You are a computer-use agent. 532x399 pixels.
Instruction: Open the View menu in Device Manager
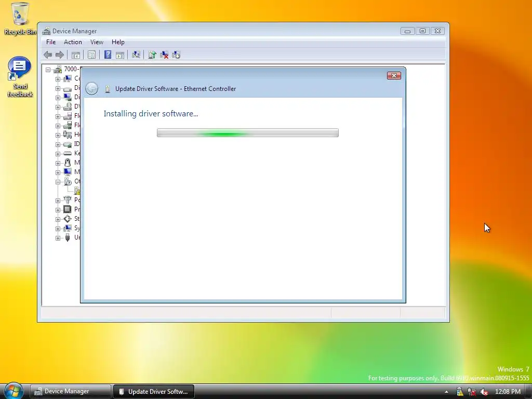[97, 42]
